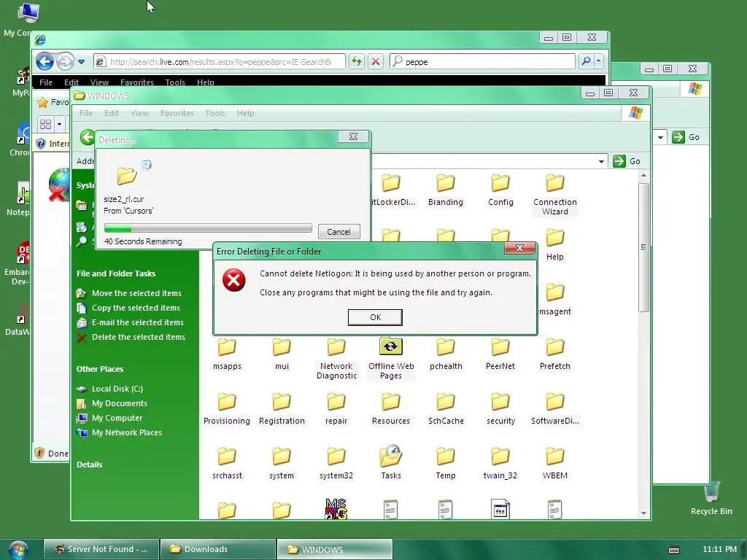Select the security folder
This screenshot has height=560, width=747.
[500, 409]
